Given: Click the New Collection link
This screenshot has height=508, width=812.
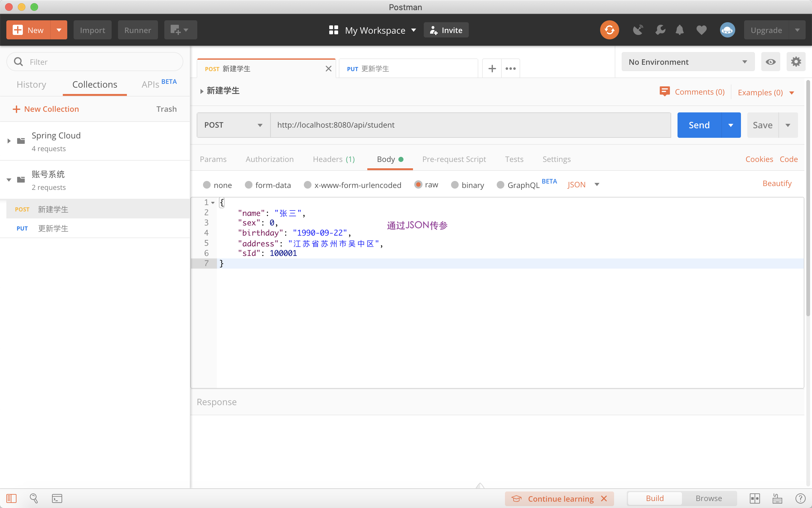Looking at the screenshot, I should point(46,109).
